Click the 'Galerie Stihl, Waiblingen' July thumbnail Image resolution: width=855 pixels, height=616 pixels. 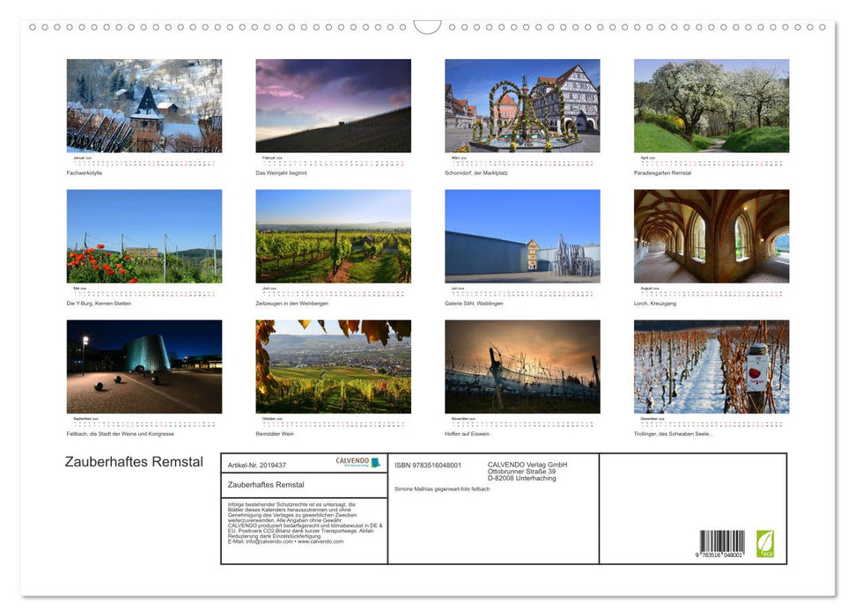click(522, 234)
